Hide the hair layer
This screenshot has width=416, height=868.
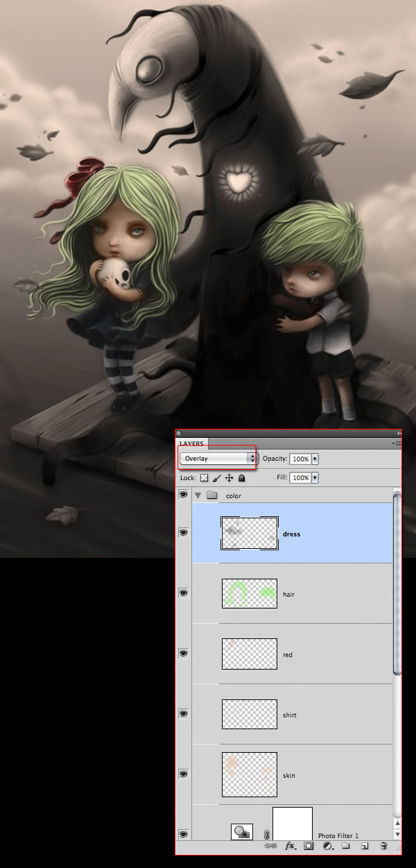pos(184,593)
